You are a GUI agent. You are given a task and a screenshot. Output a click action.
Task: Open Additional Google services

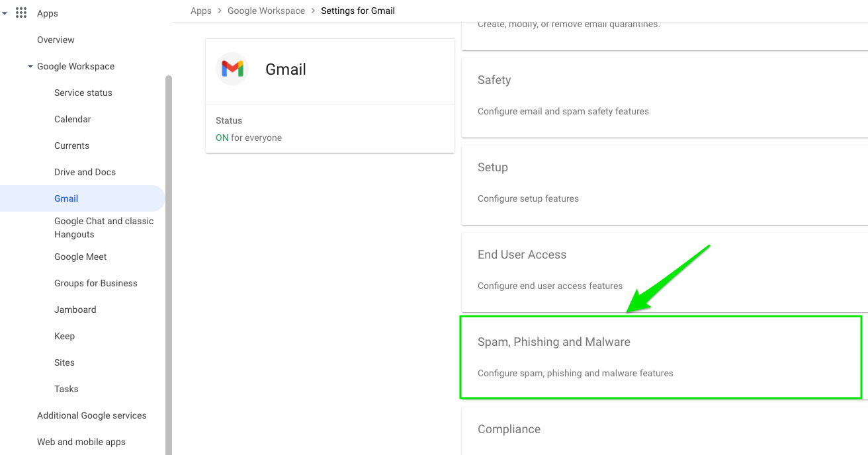(92, 415)
